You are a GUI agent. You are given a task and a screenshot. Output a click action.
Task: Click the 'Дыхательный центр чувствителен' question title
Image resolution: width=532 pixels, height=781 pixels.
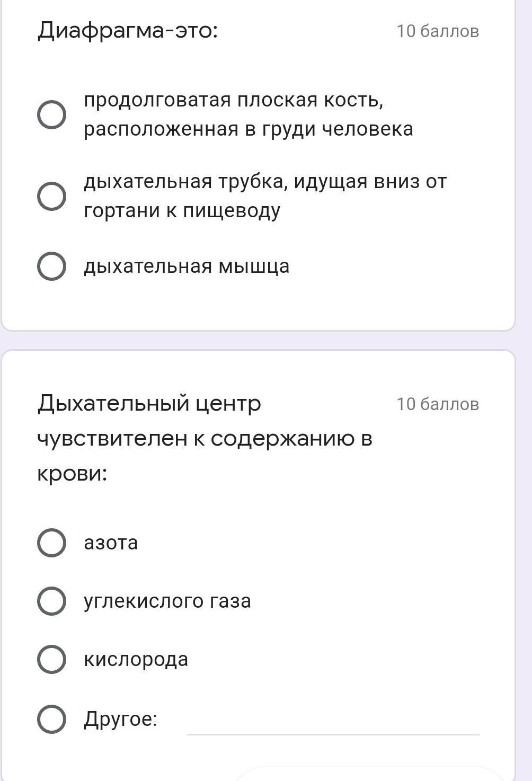pyautogui.click(x=205, y=438)
